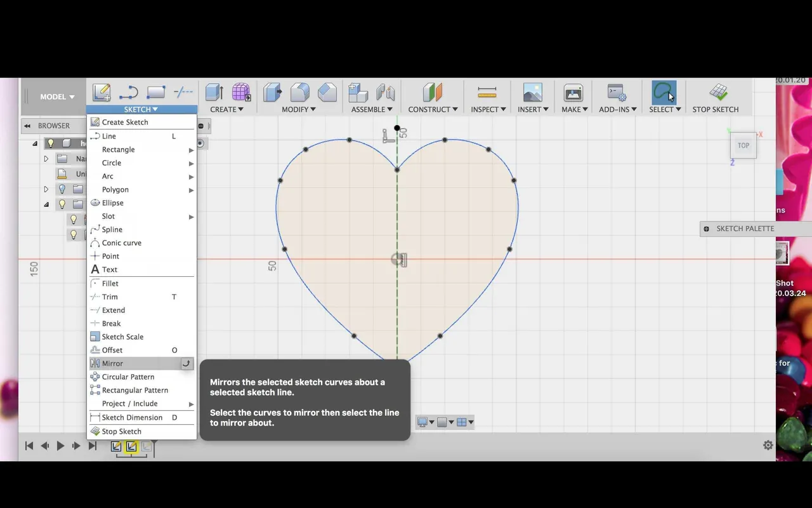Collapse the BROWSER panel with double-arrow icon
The image size is (812, 508).
pyautogui.click(x=27, y=126)
